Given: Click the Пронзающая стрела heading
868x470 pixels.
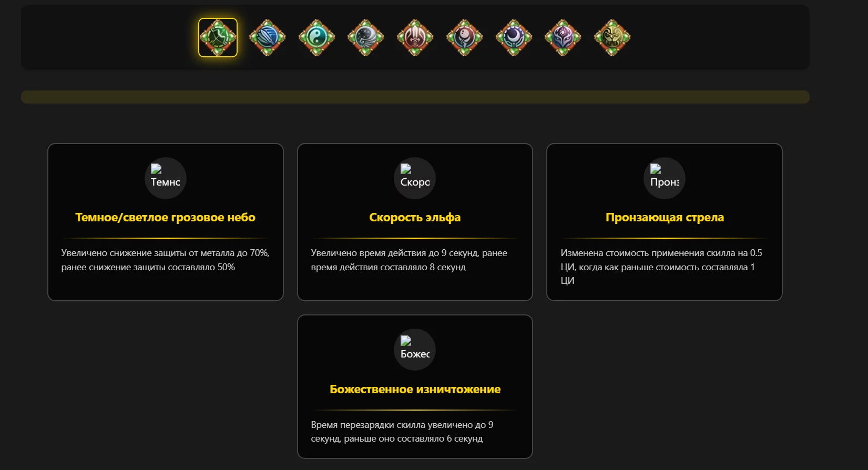Looking at the screenshot, I should pos(665,217).
